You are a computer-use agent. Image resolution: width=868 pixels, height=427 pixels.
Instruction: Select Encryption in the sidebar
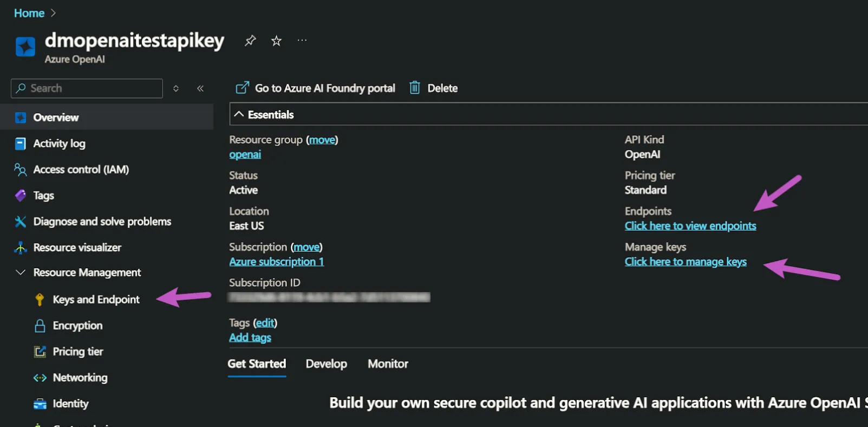coord(77,326)
